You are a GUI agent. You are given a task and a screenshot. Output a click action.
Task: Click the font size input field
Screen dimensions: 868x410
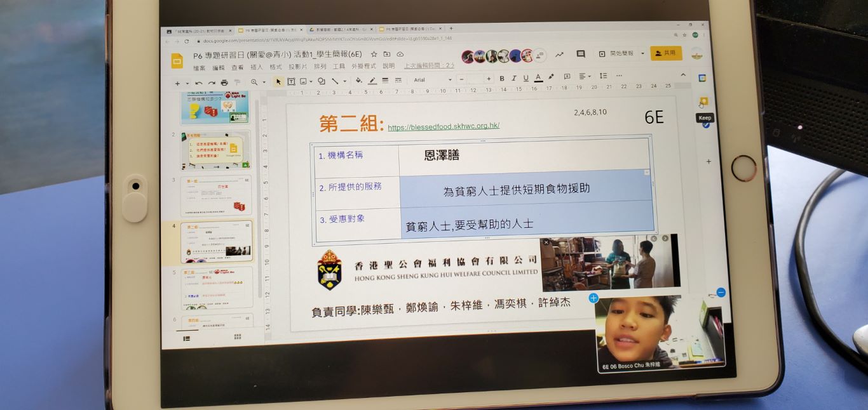coord(475,79)
